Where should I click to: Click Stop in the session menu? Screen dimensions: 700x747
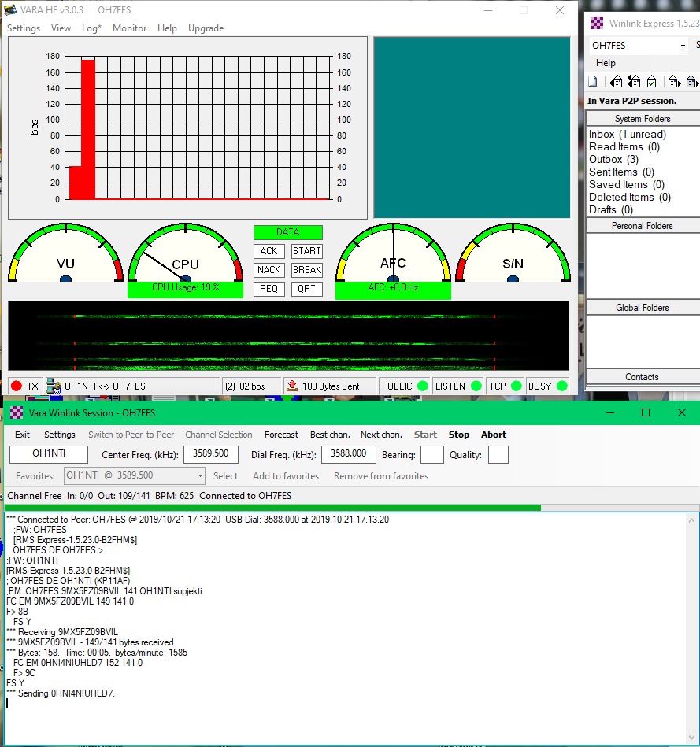click(x=459, y=435)
